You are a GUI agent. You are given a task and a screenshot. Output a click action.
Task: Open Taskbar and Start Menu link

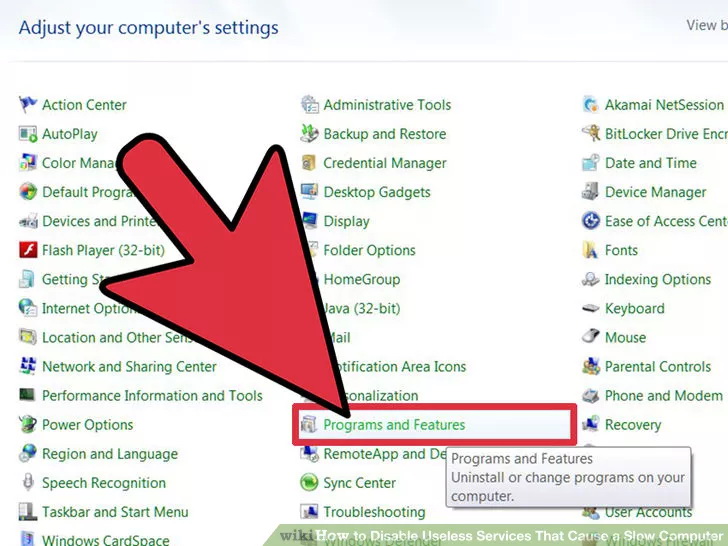[x=115, y=512]
